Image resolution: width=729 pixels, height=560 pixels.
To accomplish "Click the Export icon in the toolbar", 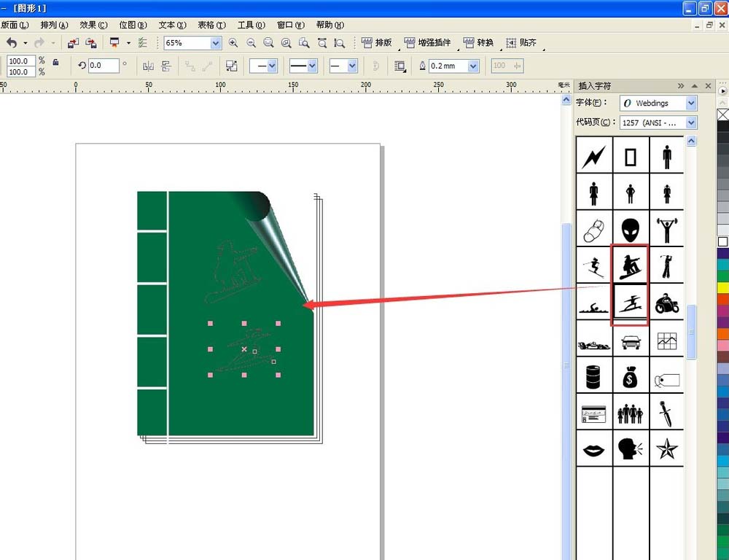I will point(91,43).
